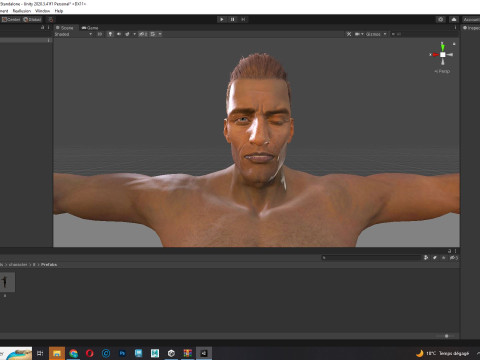Click the Step frame button
The width and height of the screenshot is (480, 360).
point(243,19)
